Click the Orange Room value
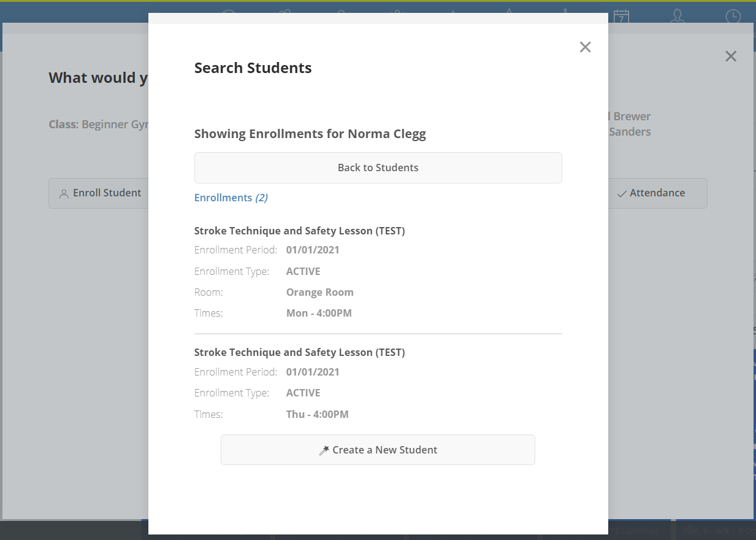The image size is (756, 540). click(320, 292)
